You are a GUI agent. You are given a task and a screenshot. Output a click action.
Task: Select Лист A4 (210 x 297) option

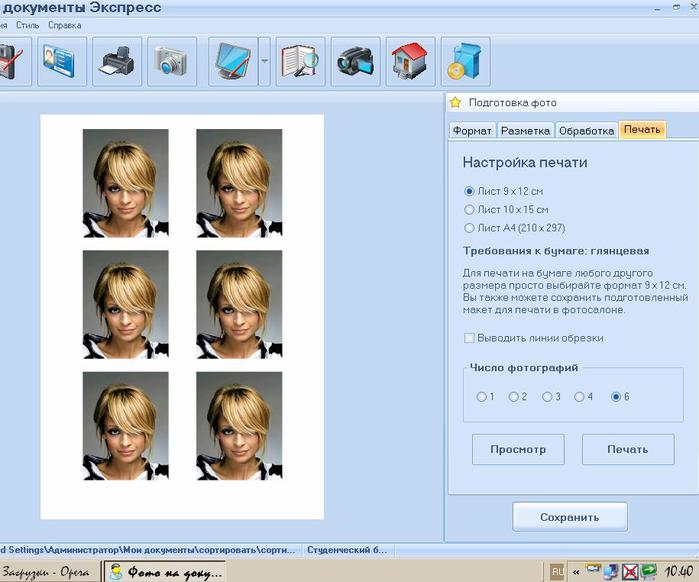[514, 228]
